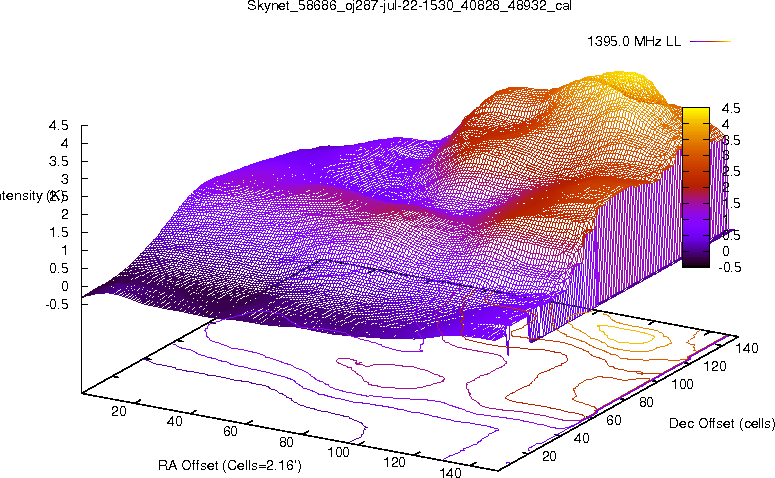Viewport: 775px width, 478px height.
Task: Click tick 100 on the RA Offset axis
Action: pyautogui.click(x=339, y=452)
